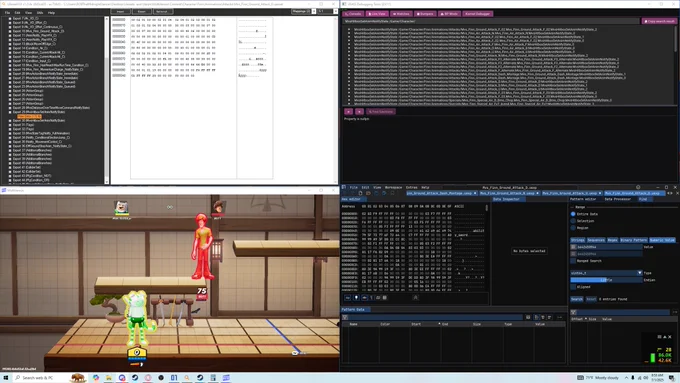Click the File Explorer icon in the taskbar
The height and width of the screenshot is (383, 680).
pyautogui.click(x=109, y=378)
